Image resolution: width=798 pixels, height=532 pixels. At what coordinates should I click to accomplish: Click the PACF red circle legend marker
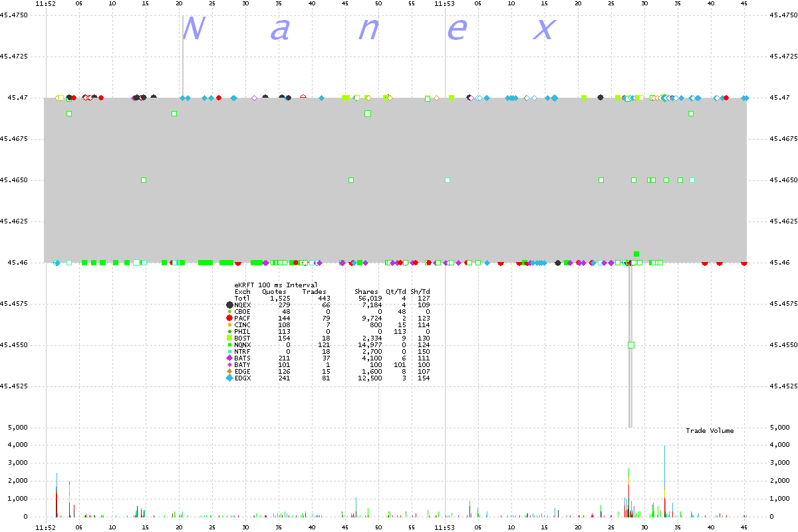pos(229,319)
